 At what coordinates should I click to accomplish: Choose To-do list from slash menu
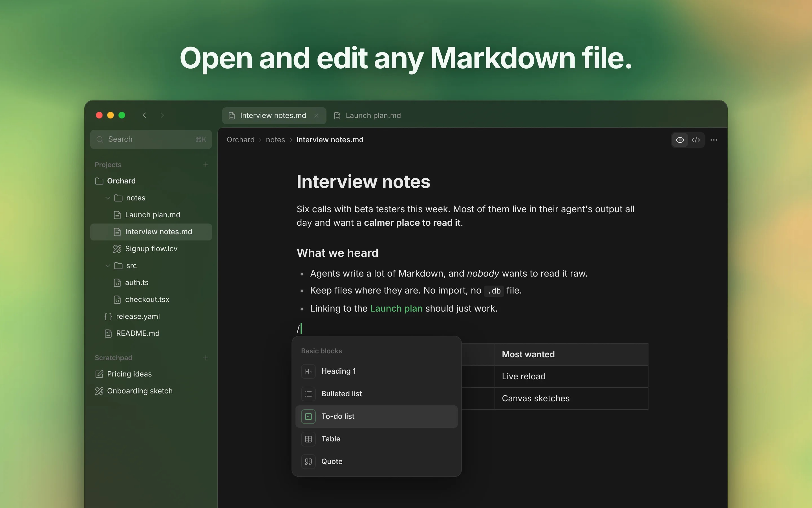[376, 416]
